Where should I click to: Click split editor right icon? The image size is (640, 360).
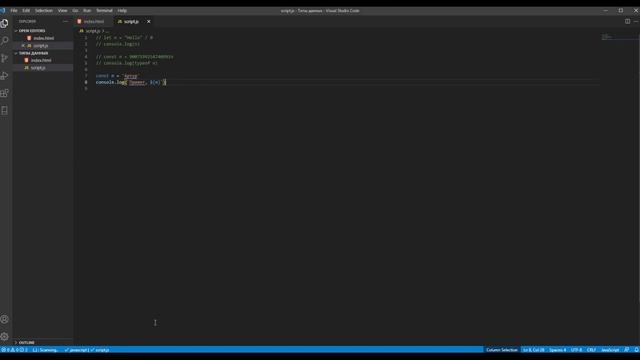tap(627, 21)
